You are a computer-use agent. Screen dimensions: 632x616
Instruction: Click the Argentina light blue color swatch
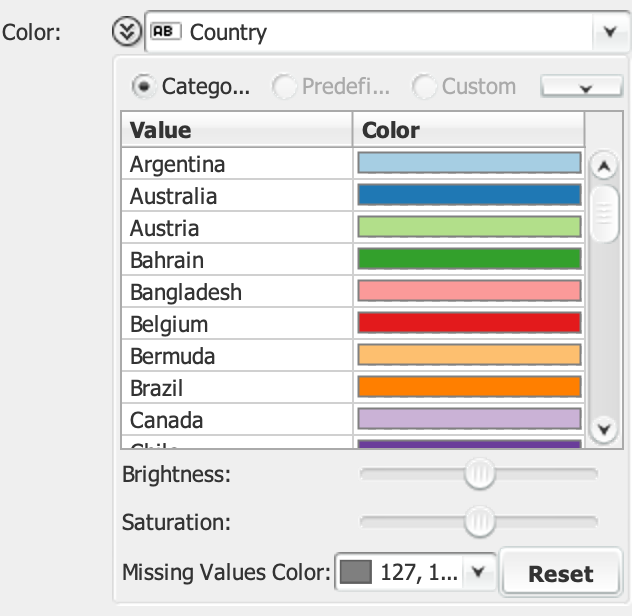[x=468, y=164]
